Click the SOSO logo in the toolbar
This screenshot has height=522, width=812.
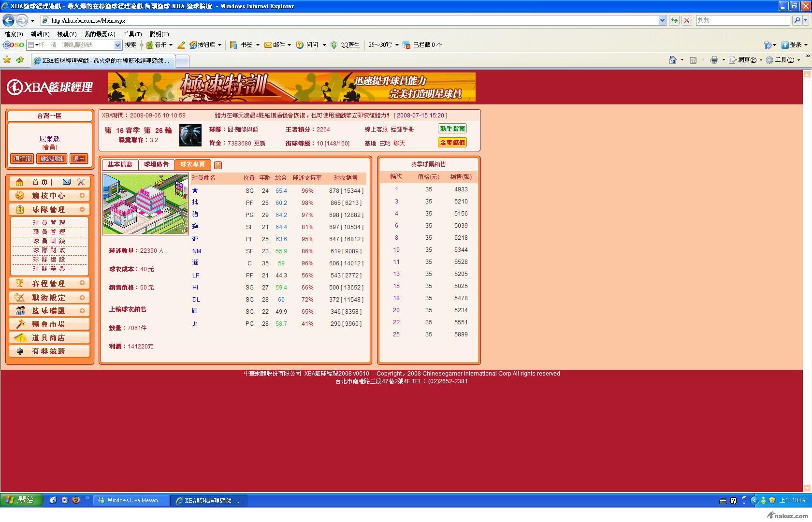tap(13, 45)
